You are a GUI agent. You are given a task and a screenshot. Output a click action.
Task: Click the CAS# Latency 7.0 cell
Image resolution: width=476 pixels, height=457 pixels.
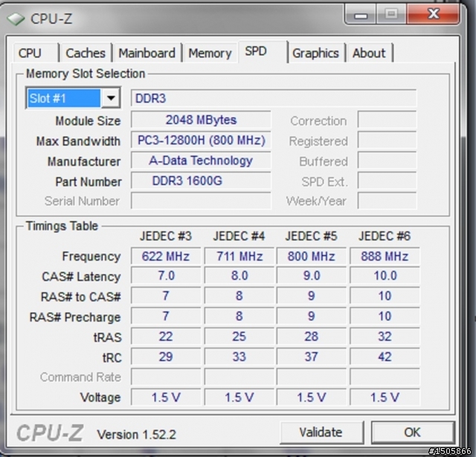[x=166, y=276]
